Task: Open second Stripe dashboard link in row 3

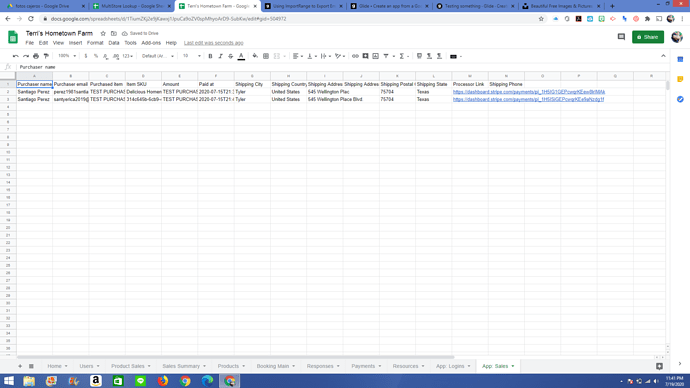Action: [529, 99]
